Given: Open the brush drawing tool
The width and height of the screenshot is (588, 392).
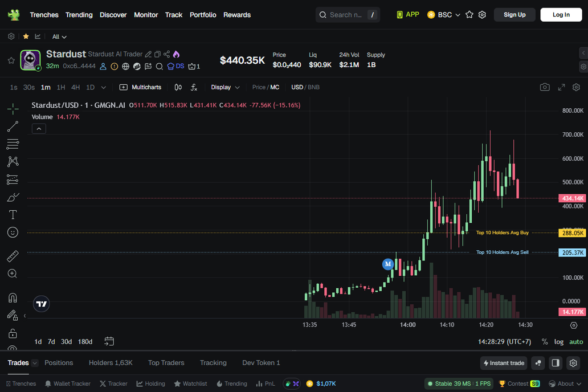Looking at the screenshot, I should (x=13, y=197).
